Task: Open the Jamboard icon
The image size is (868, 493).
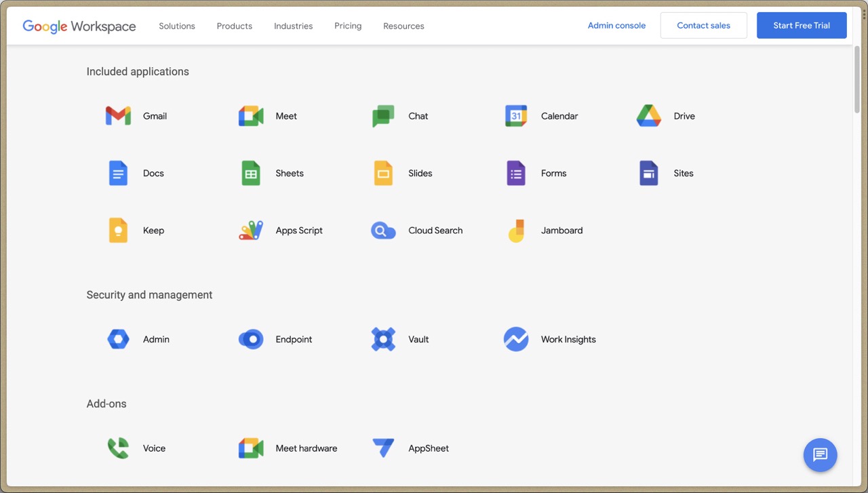Action: (x=516, y=231)
